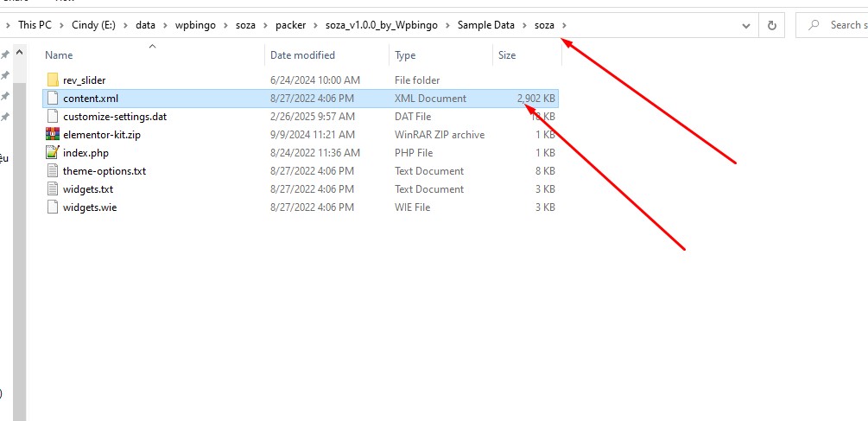Open the address bar history dropdown
Viewport: 868px width, 421px height.
pyautogui.click(x=746, y=26)
